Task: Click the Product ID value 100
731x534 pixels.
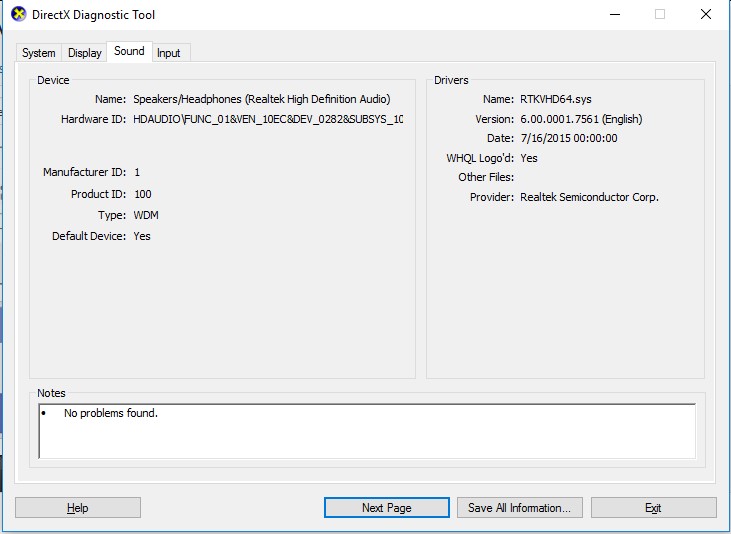Action: pos(143,194)
